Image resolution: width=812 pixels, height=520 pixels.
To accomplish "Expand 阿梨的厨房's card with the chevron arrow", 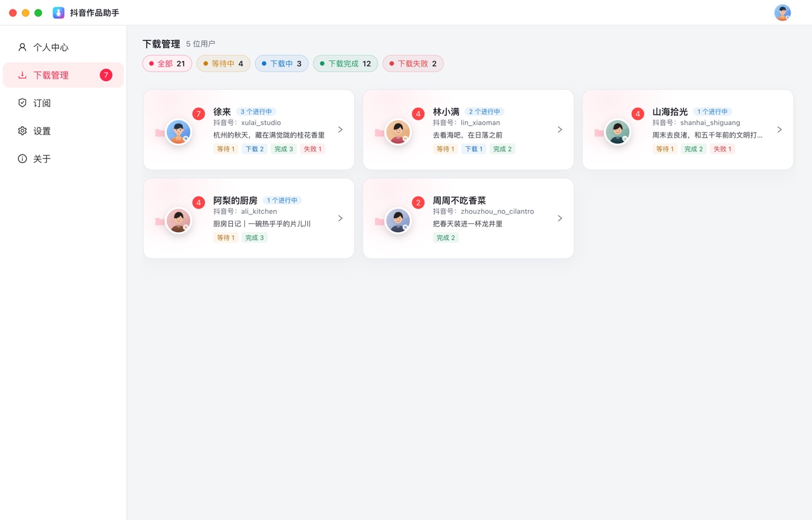I will click(341, 218).
